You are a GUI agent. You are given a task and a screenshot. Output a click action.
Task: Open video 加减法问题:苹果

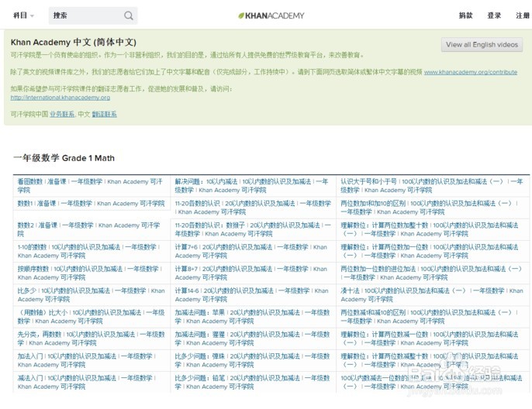tap(252, 317)
